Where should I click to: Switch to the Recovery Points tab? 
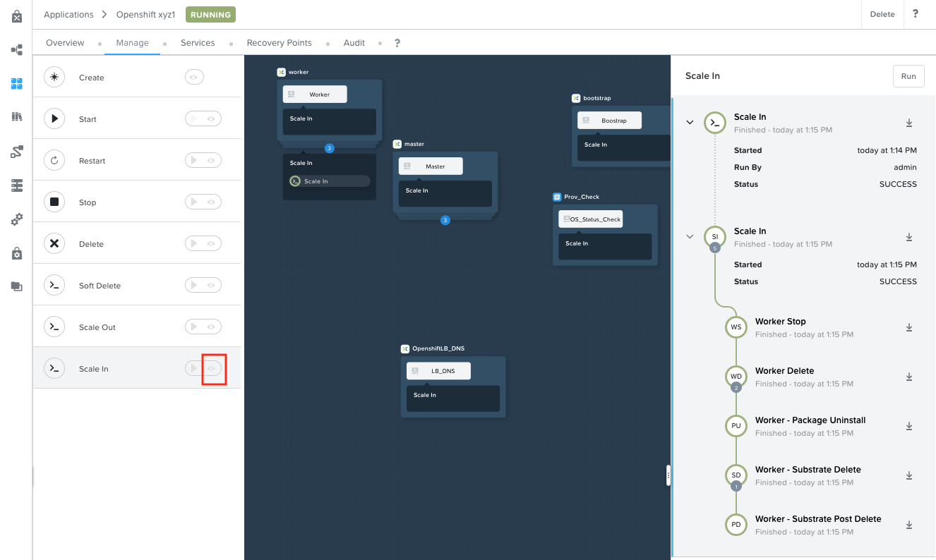[279, 43]
